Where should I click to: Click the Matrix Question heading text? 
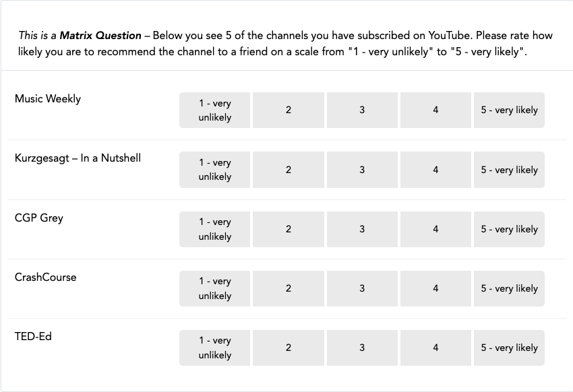click(x=100, y=36)
